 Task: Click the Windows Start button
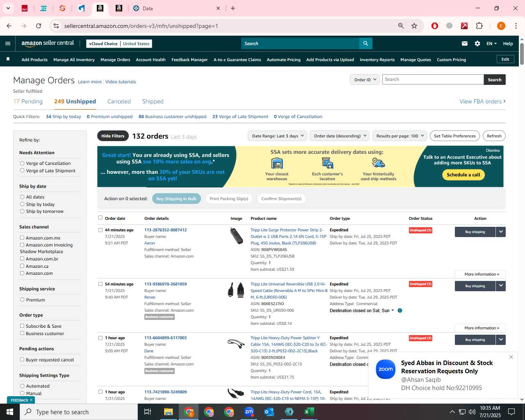tap(10, 412)
